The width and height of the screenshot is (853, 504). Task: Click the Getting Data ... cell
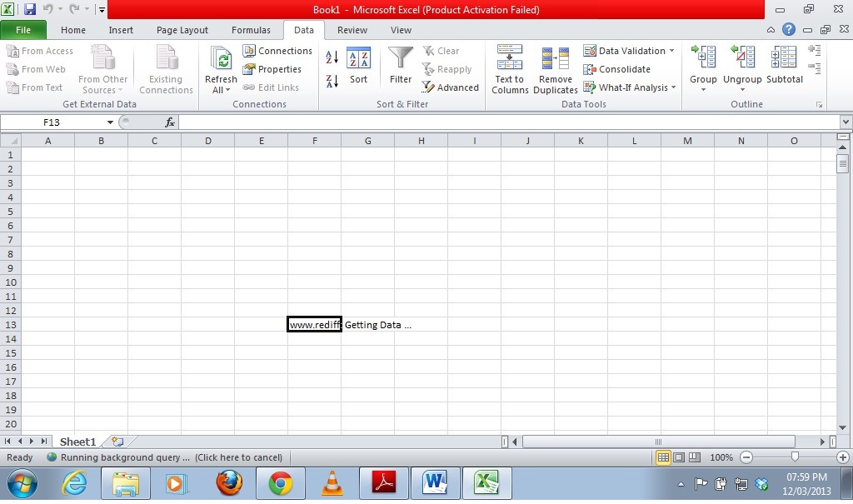(378, 325)
